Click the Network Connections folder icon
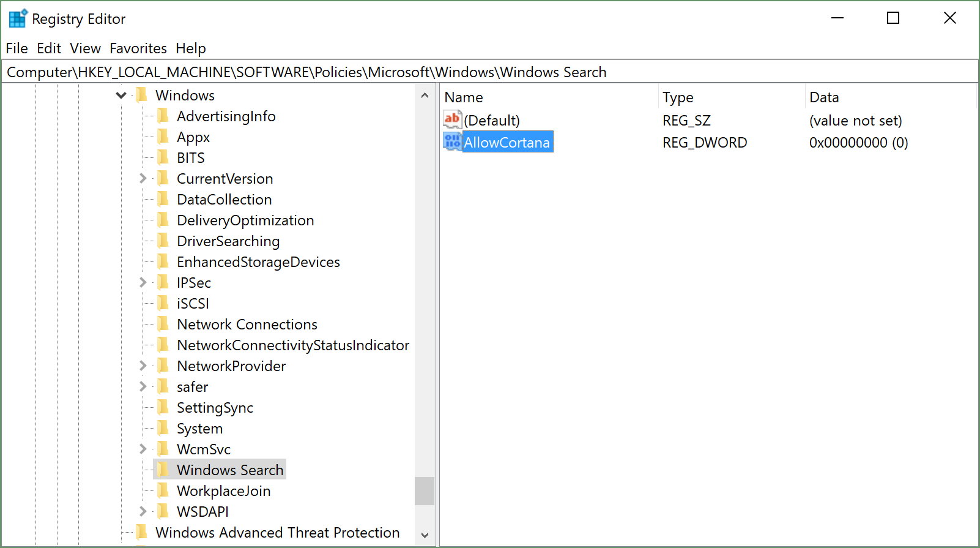Image resolution: width=980 pixels, height=548 pixels. tap(163, 324)
